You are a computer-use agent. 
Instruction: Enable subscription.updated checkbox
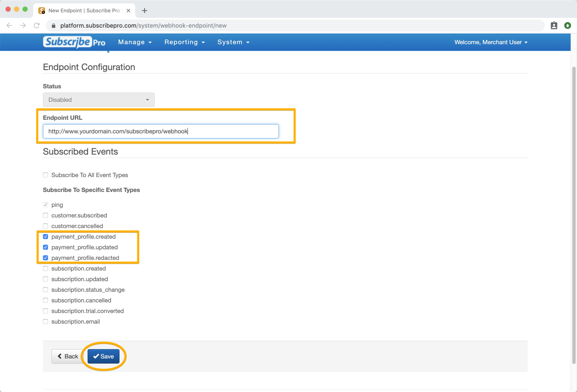pos(45,279)
